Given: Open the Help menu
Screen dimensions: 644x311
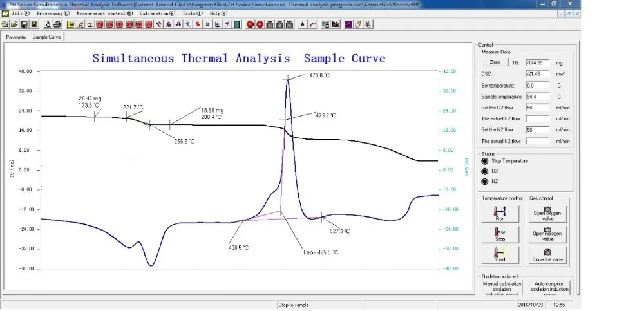Looking at the screenshot, I should pyautogui.click(x=218, y=13).
